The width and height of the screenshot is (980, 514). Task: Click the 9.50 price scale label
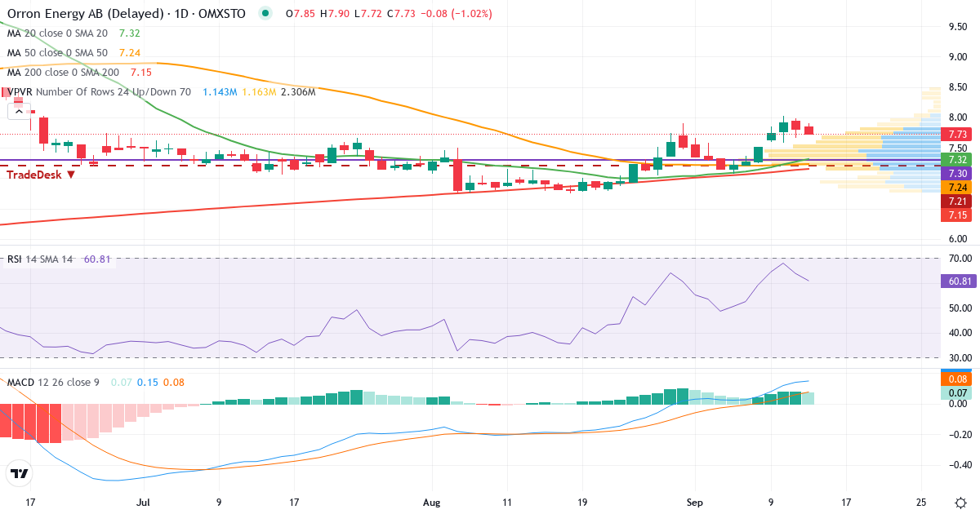pyautogui.click(x=958, y=26)
